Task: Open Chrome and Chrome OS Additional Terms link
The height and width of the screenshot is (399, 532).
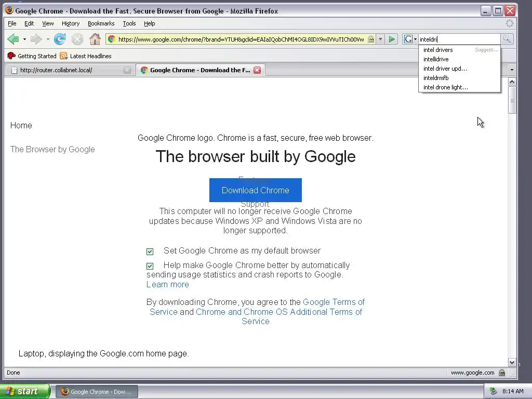Action: (279, 316)
